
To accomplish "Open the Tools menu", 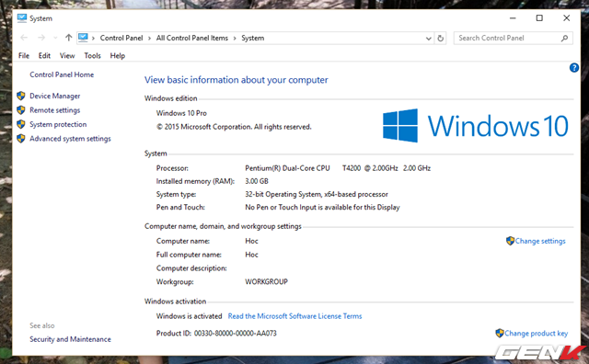I will (92, 55).
